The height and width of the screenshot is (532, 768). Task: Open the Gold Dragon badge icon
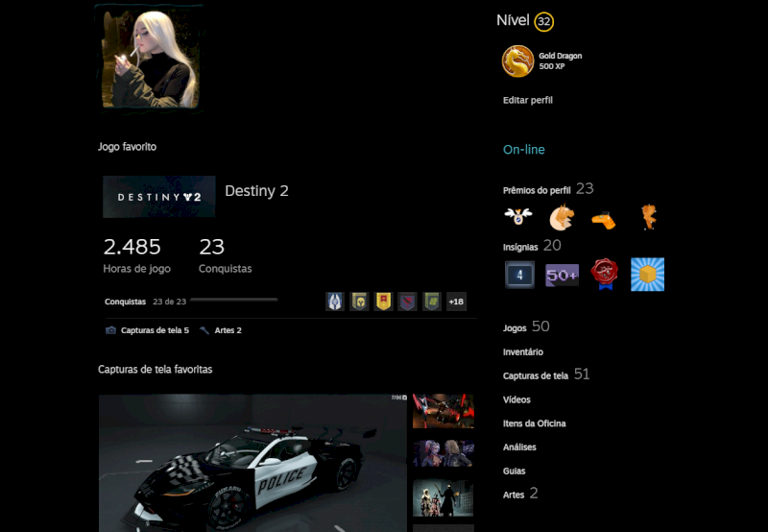[517, 61]
